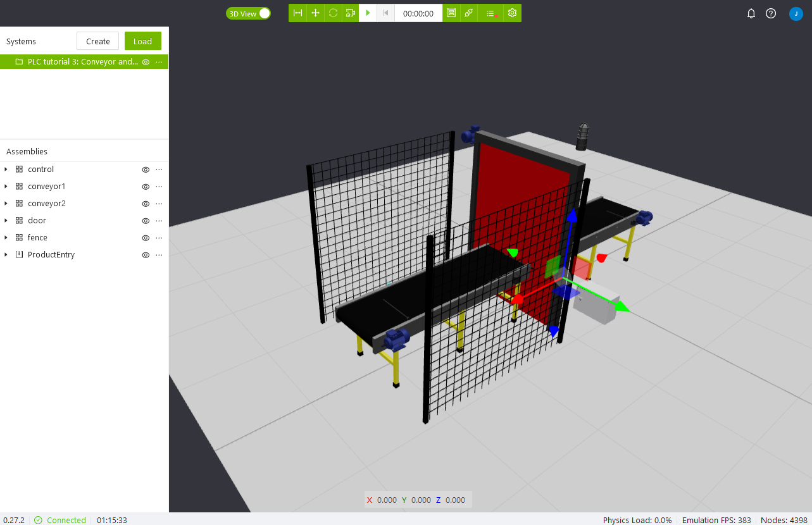Screen dimensions: 812x525
Task: Open the connection plug icon
Action: [x=468, y=13]
